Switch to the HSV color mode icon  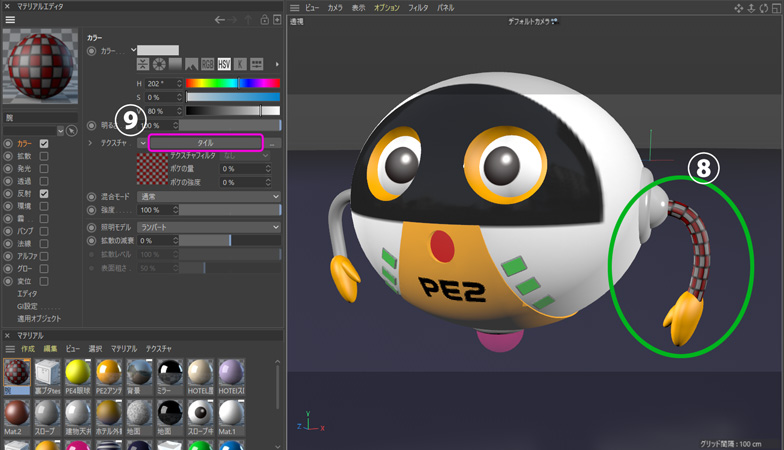point(224,64)
